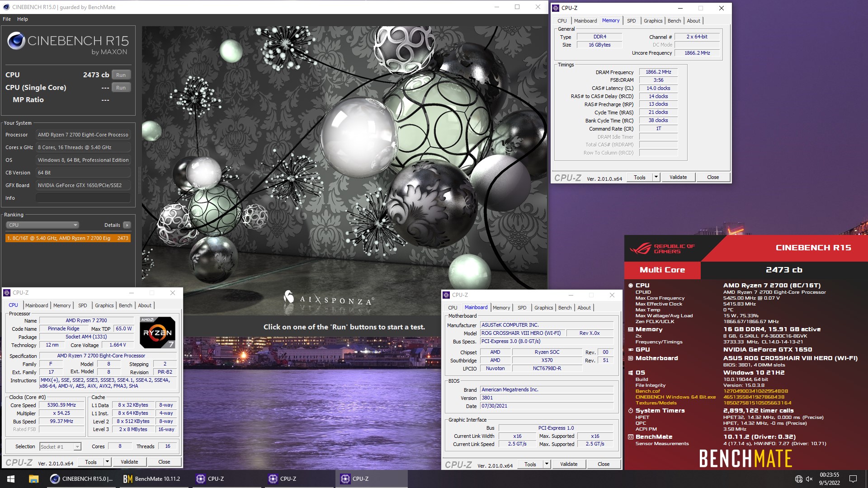Click the GPU icon in BenchMate panel
868x488 pixels.
coord(630,350)
